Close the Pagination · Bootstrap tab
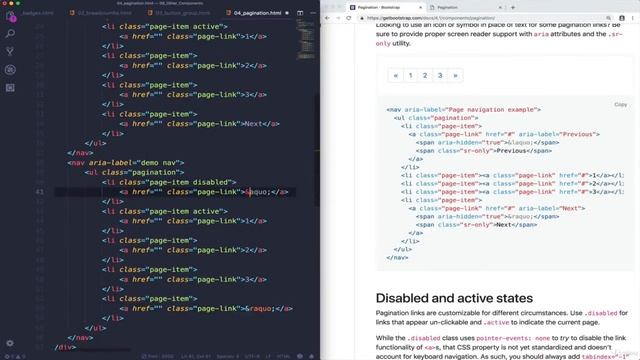Screen dimensions: 640x360 (420, 7)
